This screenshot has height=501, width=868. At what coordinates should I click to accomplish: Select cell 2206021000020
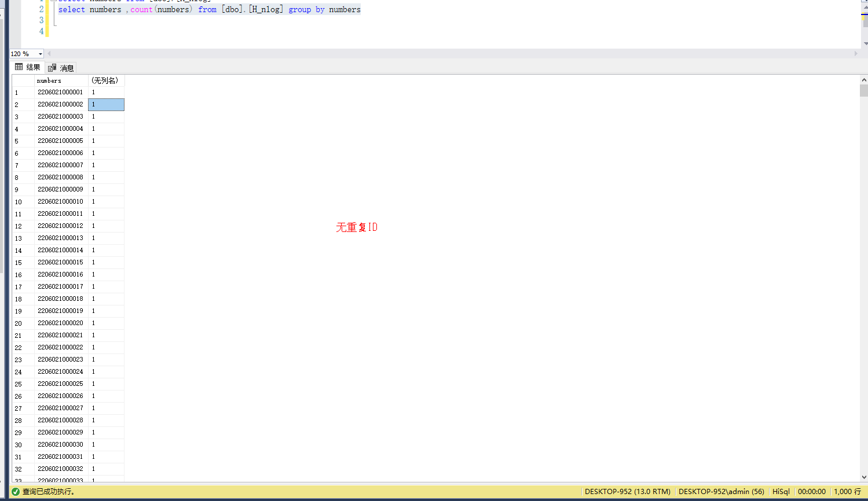coord(61,323)
